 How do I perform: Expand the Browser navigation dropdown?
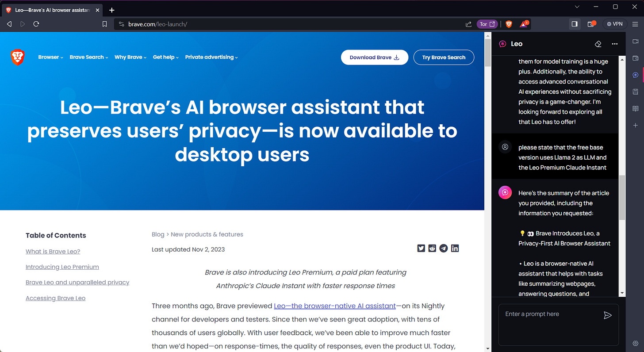coord(50,57)
